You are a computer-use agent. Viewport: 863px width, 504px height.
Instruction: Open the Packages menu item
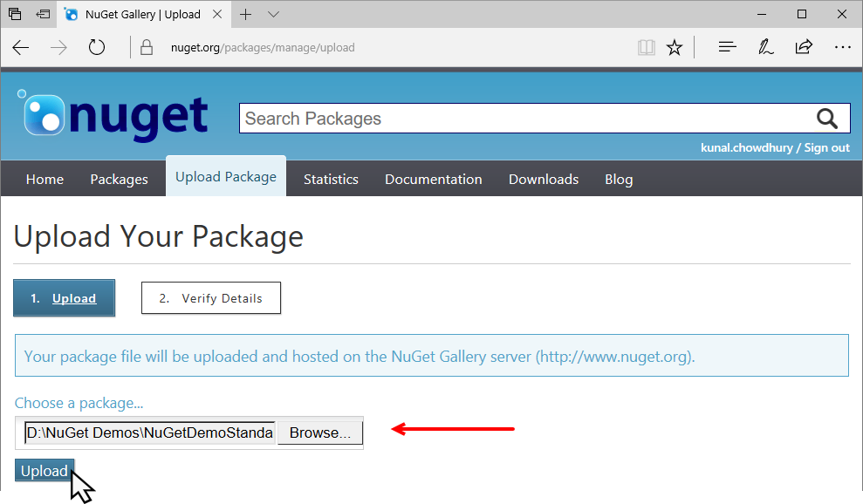pyautogui.click(x=119, y=180)
